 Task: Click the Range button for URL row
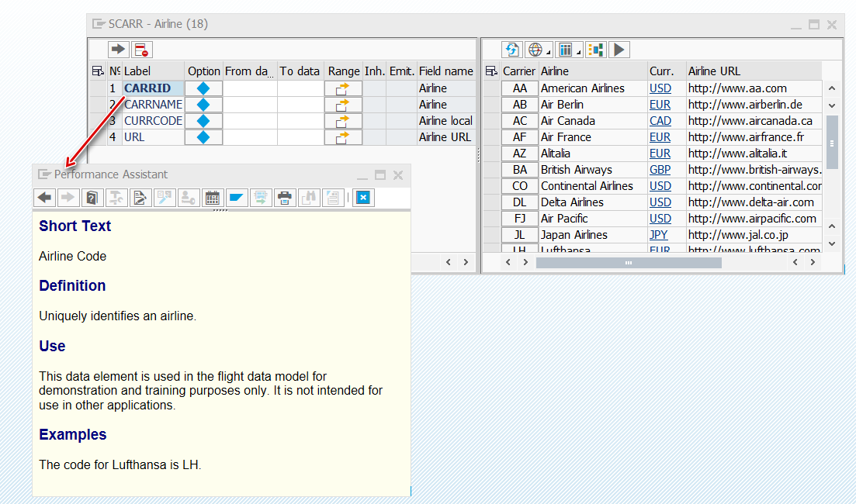(343, 137)
